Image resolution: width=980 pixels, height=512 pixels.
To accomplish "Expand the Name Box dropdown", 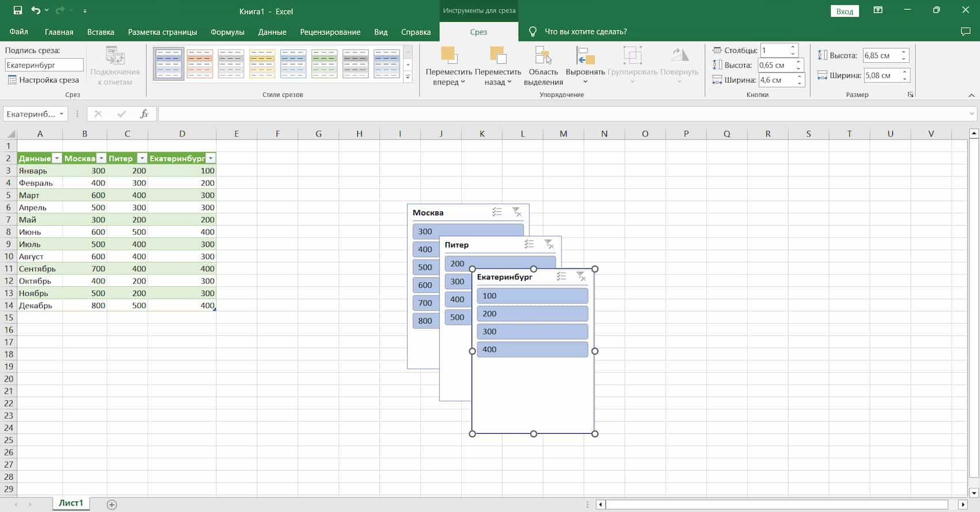I will [62, 114].
